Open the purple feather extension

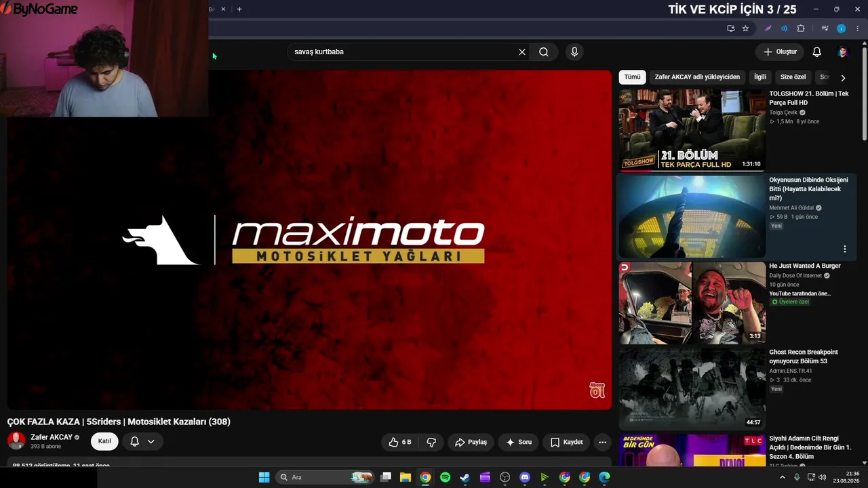pos(768,28)
